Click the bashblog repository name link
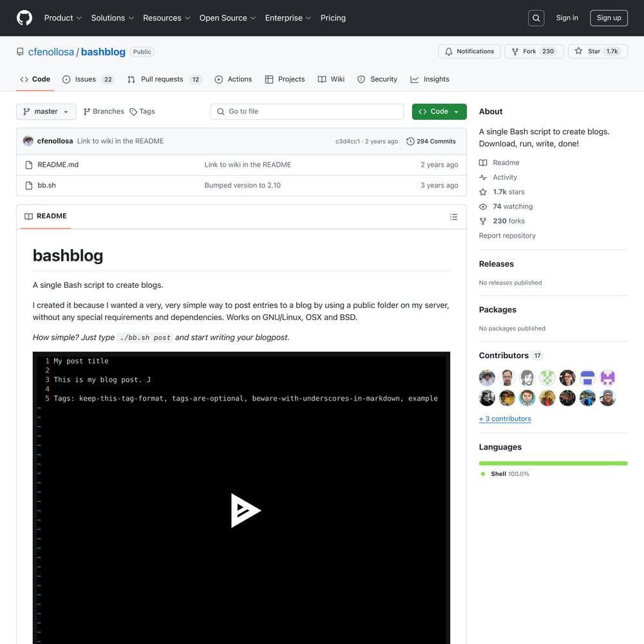 [103, 52]
